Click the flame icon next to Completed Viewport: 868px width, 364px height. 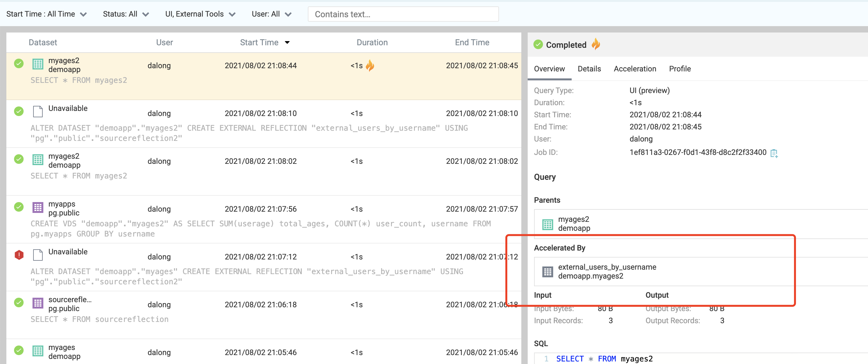(596, 44)
